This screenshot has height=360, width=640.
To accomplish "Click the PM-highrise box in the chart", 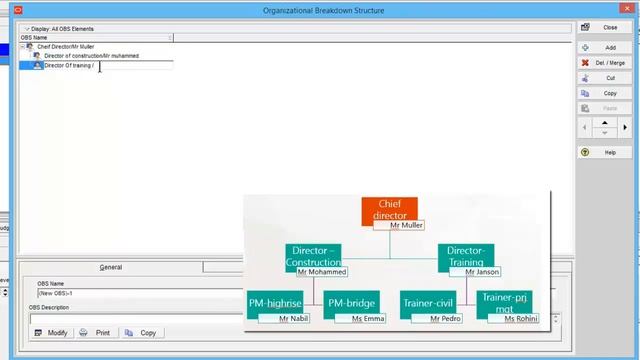I will (x=275, y=303).
